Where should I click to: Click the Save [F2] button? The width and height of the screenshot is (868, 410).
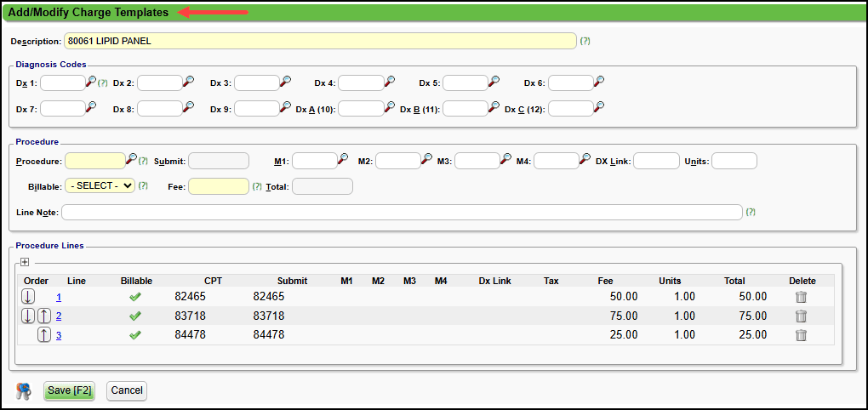click(69, 390)
